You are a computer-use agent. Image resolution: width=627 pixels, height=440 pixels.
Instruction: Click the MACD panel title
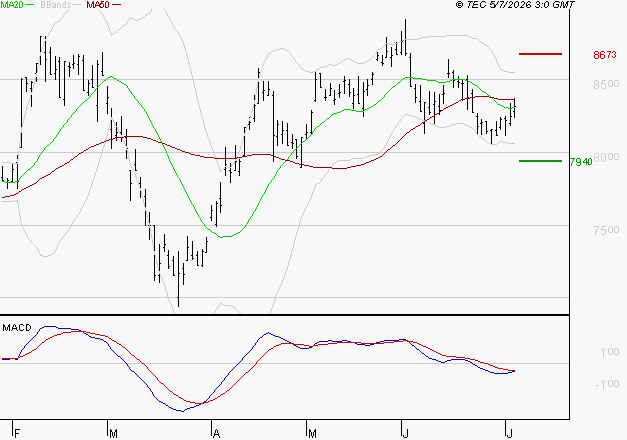(17, 328)
